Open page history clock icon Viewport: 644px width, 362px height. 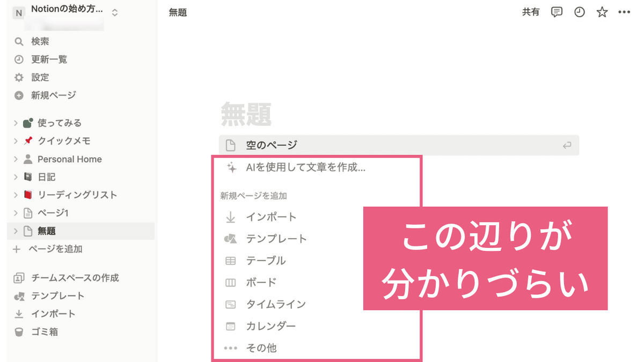point(580,12)
